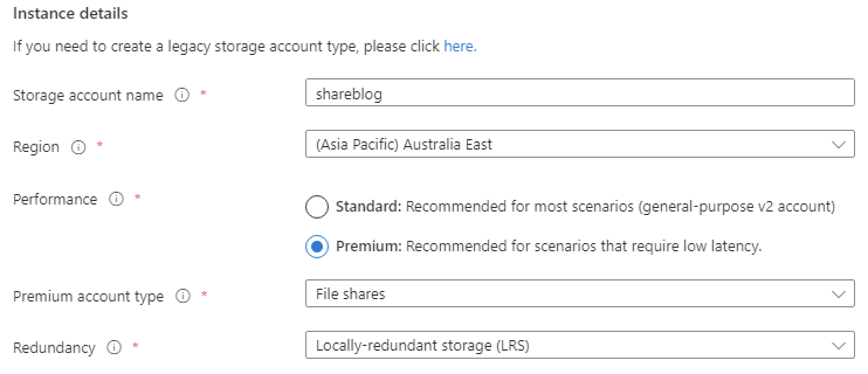Viewport: 868px width, 374px height.
Task: Open the Region dropdown chevron
Action: point(838,145)
